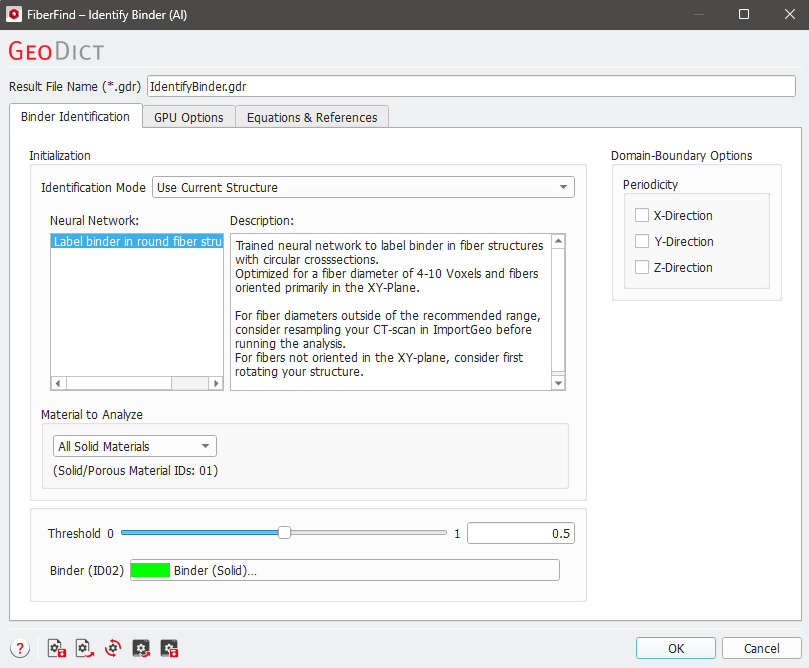This screenshot has height=668, width=809.
Task: Click the Result File Name field
Action: [x=471, y=86]
